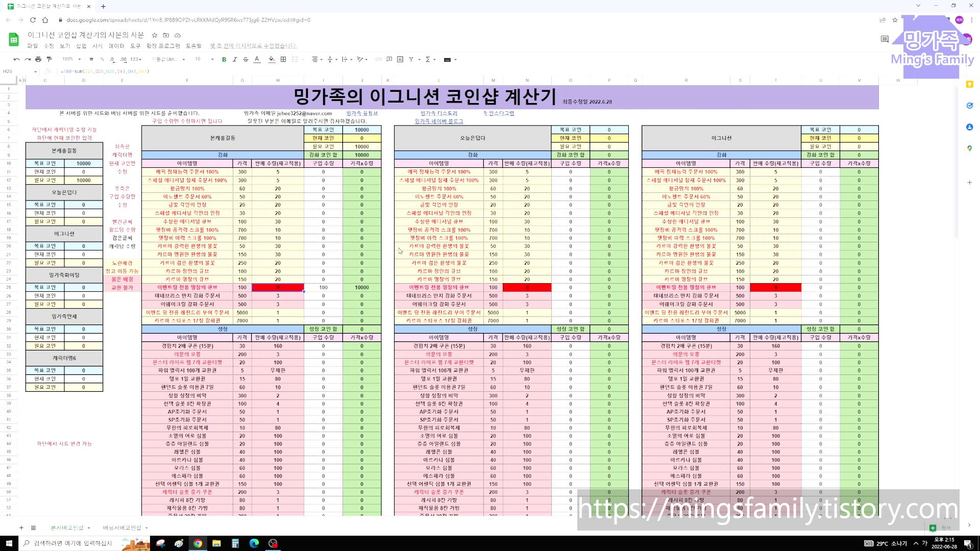The image size is (980, 551).
Task: Open the text color picker
Action: (x=257, y=59)
